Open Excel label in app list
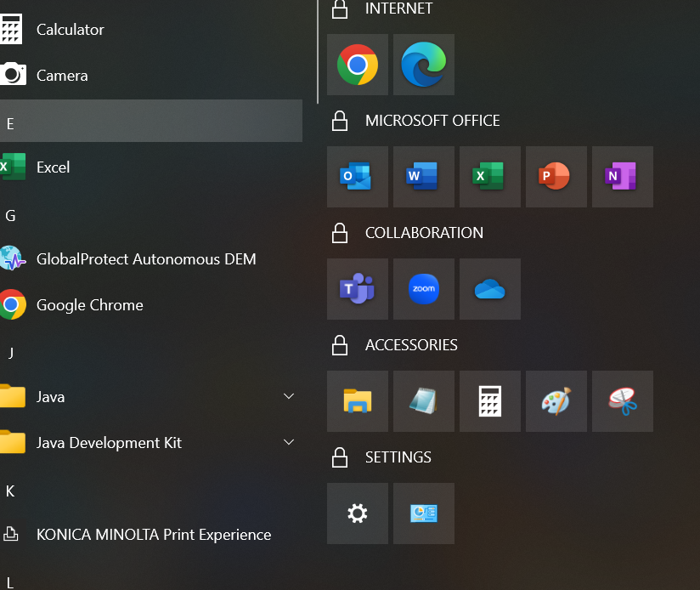This screenshot has height=590, width=700. point(54,167)
